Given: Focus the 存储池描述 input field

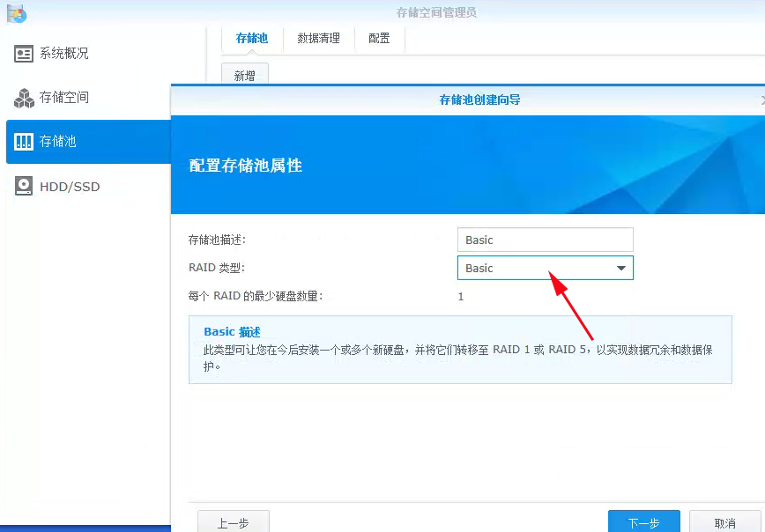Looking at the screenshot, I should (545, 240).
